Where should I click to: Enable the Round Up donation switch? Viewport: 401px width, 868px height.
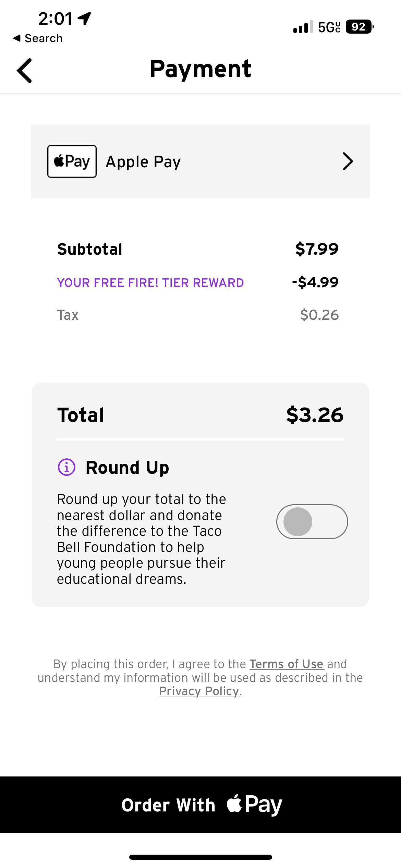[312, 522]
